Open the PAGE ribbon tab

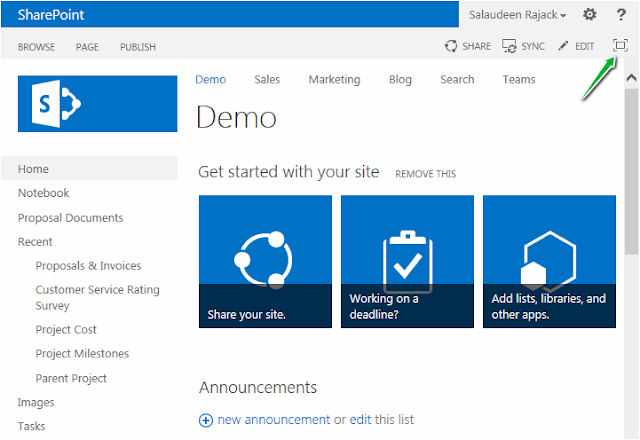(x=87, y=47)
